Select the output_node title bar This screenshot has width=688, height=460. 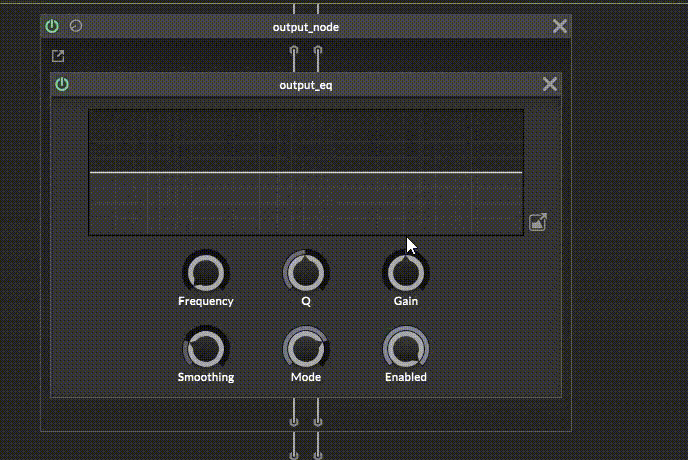point(305,27)
